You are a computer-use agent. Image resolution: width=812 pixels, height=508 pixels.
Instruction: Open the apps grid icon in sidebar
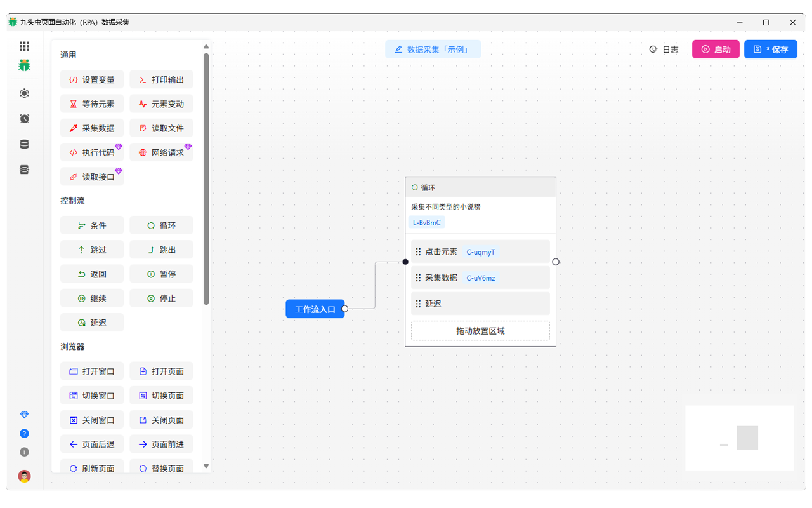point(24,46)
